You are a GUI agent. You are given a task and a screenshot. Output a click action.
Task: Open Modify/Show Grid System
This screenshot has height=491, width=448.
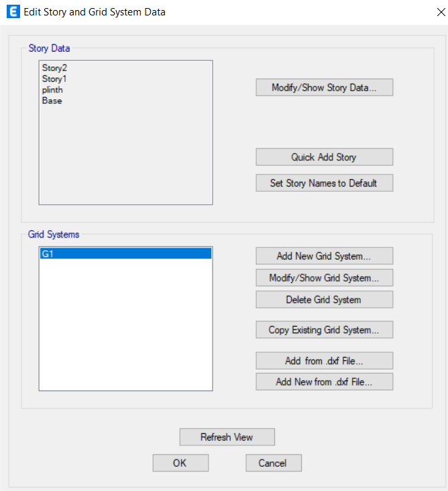[324, 278]
